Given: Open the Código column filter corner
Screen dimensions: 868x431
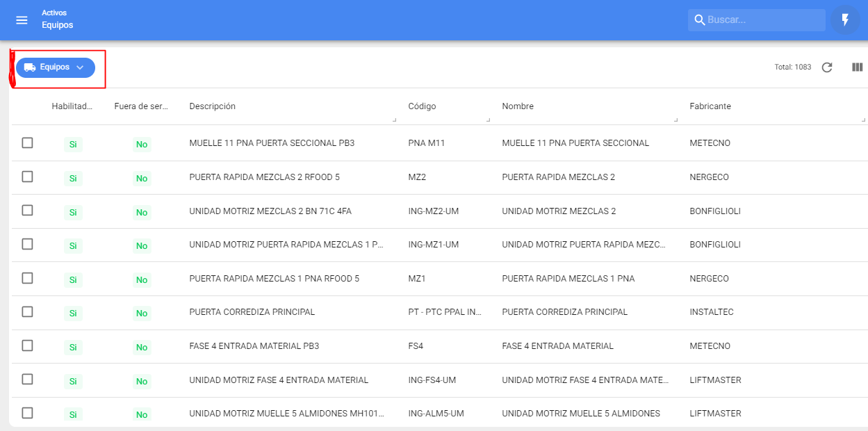Looking at the screenshot, I should (488, 120).
